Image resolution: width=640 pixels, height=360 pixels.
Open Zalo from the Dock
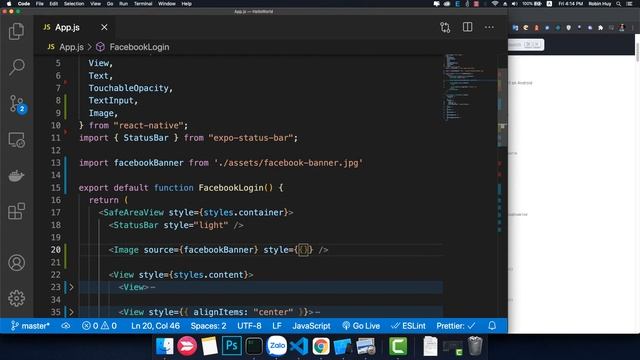277,346
